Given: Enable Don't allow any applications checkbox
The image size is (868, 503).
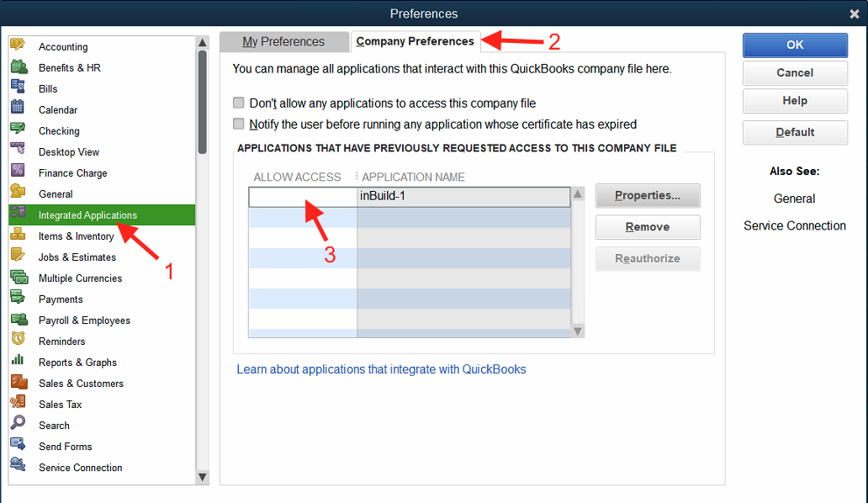Looking at the screenshot, I should tap(241, 103).
